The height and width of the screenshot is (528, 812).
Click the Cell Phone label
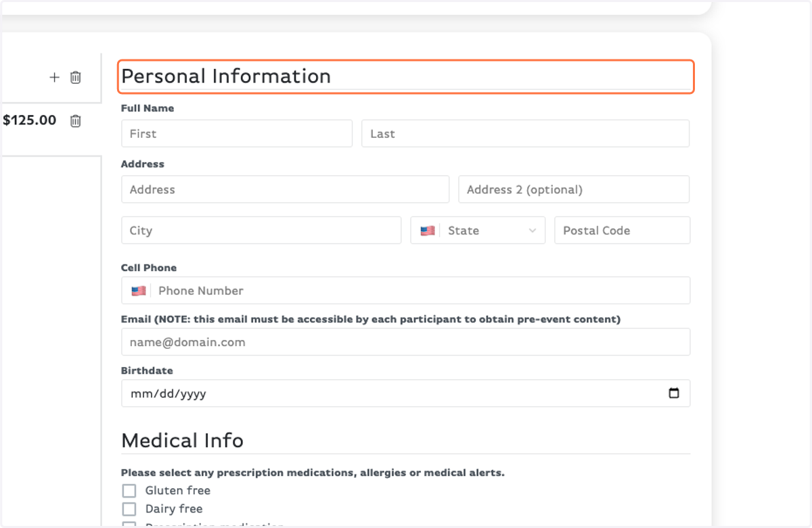[x=149, y=268]
